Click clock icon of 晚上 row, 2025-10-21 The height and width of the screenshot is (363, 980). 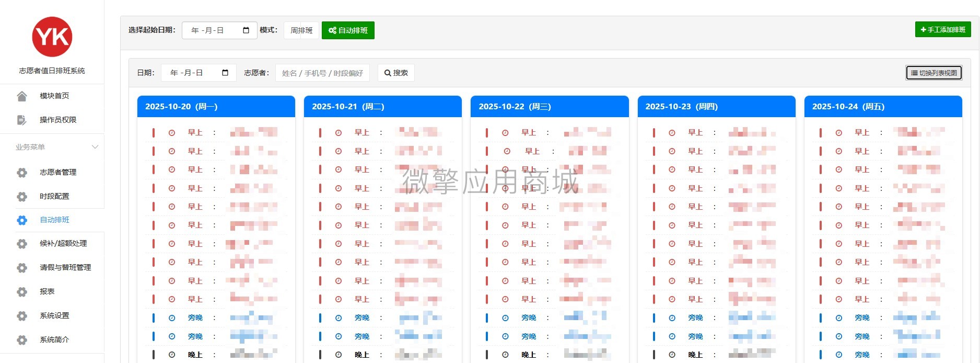click(x=339, y=355)
